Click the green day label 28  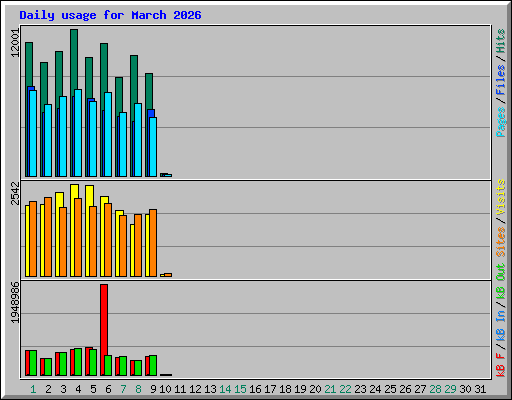tap(435, 389)
